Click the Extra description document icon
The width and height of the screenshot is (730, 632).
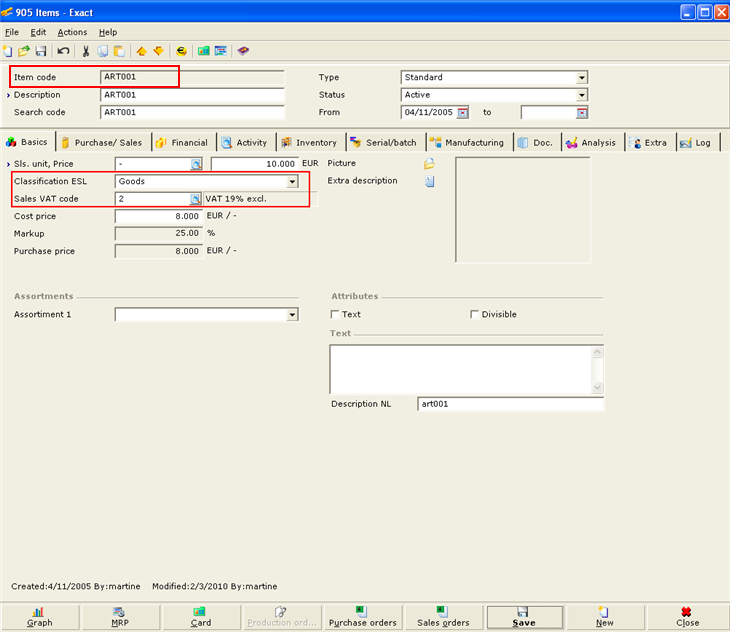click(430, 181)
